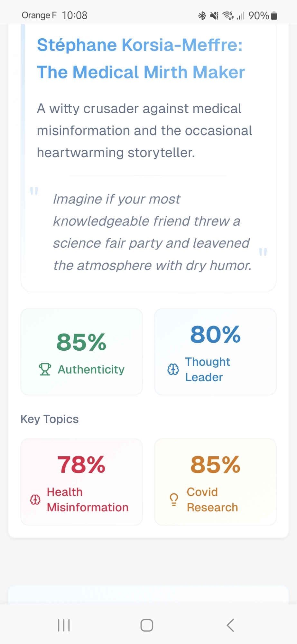
Task: Open the 85% Authenticity card
Action: pos(81,352)
